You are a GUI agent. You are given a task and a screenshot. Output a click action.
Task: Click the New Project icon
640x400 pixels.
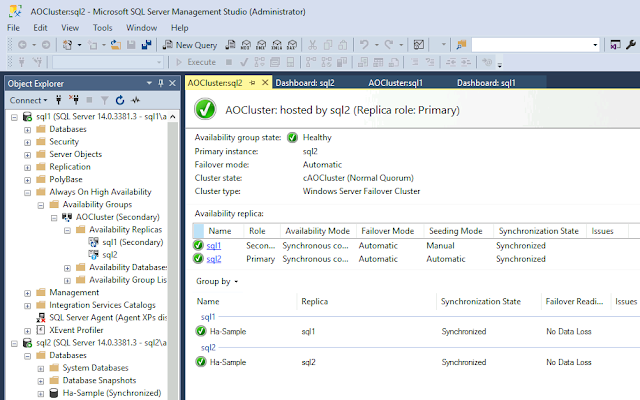point(67,45)
